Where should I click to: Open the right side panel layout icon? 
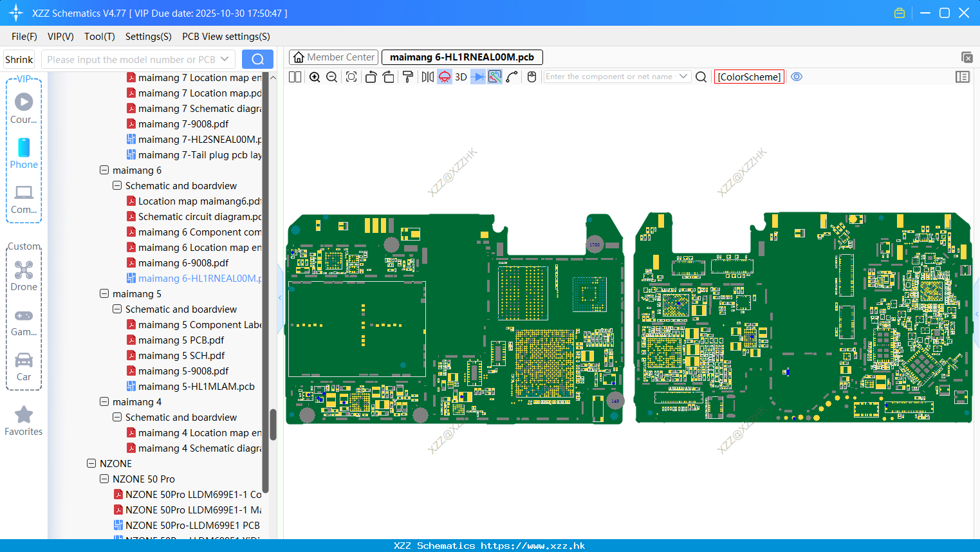pos(963,77)
